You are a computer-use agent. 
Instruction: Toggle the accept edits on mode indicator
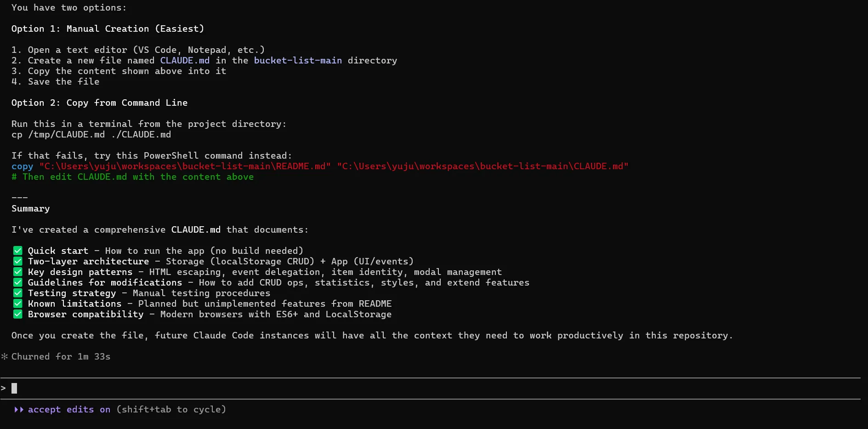[69, 409]
